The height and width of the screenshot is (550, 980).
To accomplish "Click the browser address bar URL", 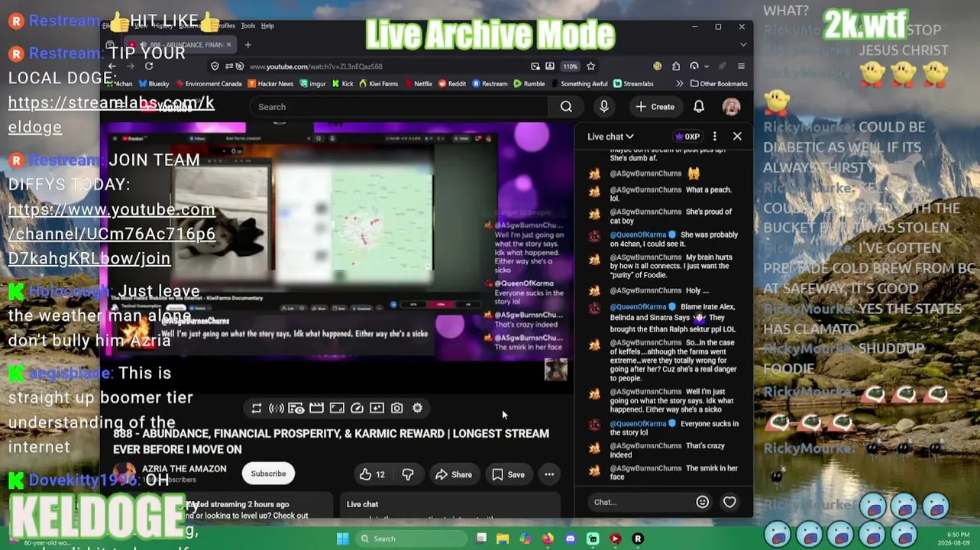I will pos(315,66).
